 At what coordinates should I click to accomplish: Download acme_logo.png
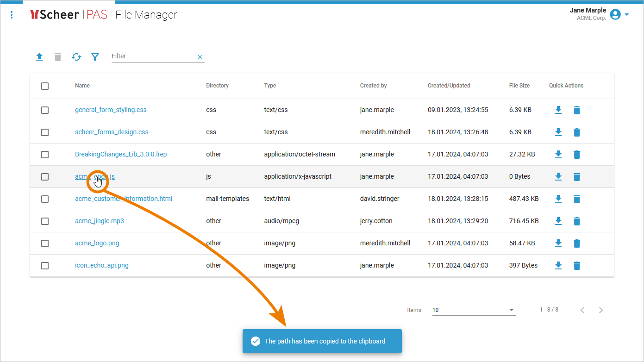point(558,243)
